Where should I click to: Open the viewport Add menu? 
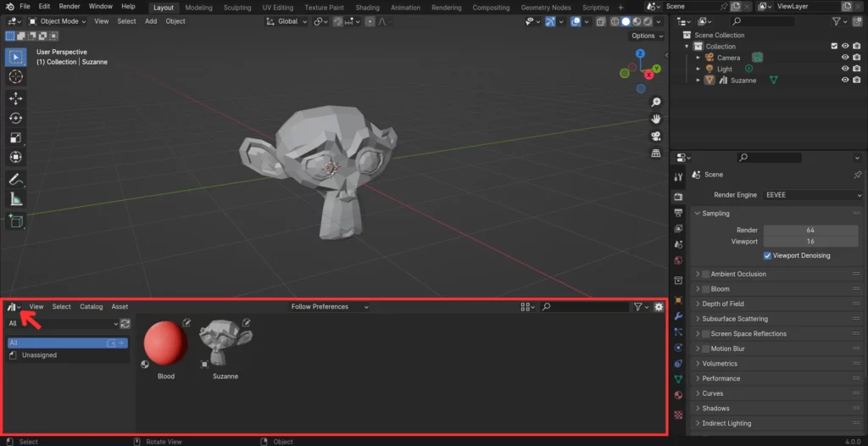coord(151,21)
